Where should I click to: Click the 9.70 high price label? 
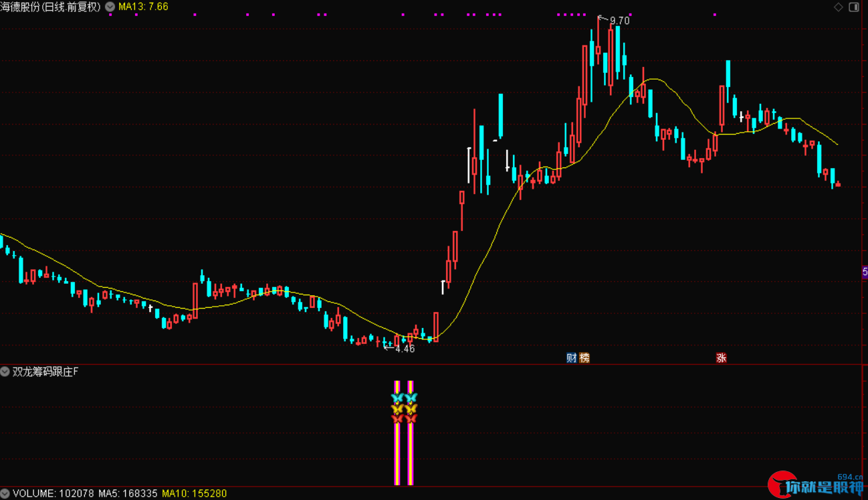(619, 21)
